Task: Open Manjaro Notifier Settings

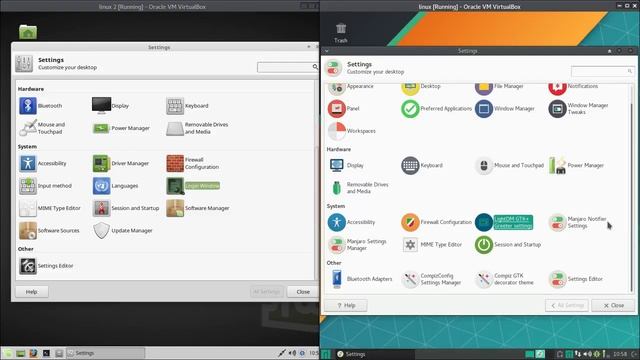Action: 578,222
